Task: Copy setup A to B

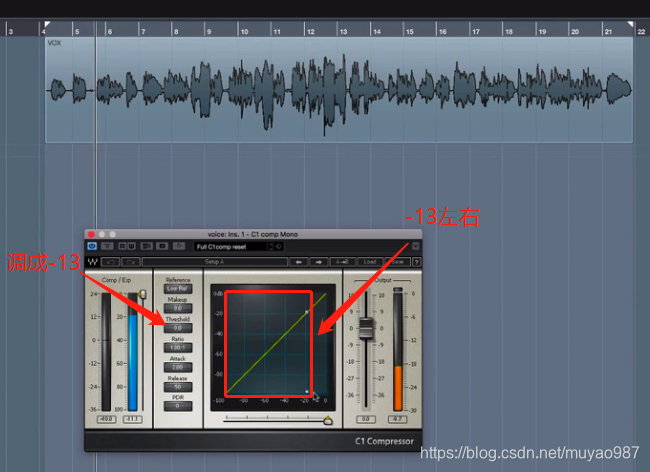Action: [342, 262]
